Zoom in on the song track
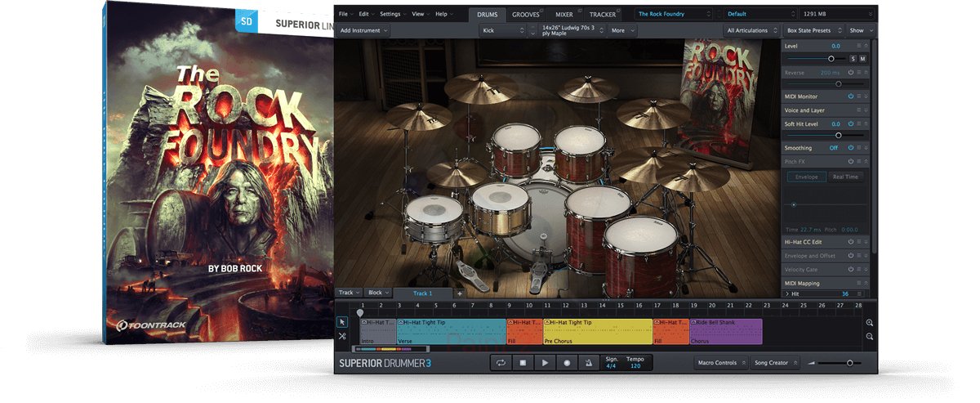Screen dimensions: 980x403 pyautogui.click(x=869, y=323)
